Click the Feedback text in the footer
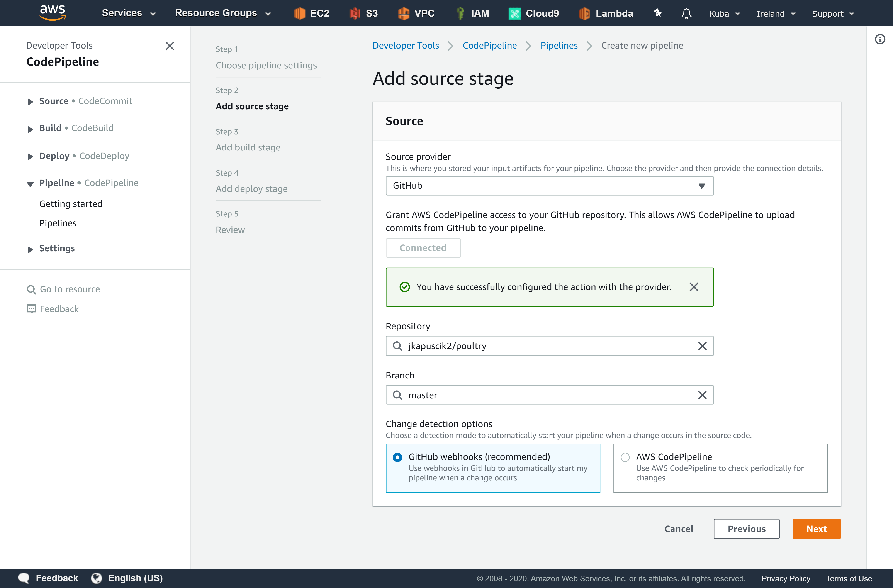 click(57, 578)
